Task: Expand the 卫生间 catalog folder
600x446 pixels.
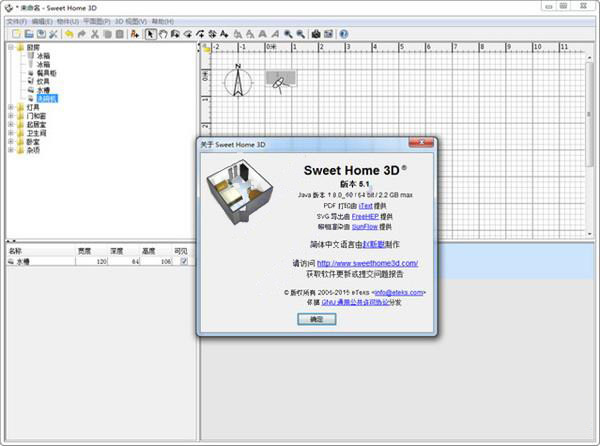Action: (x=11, y=133)
